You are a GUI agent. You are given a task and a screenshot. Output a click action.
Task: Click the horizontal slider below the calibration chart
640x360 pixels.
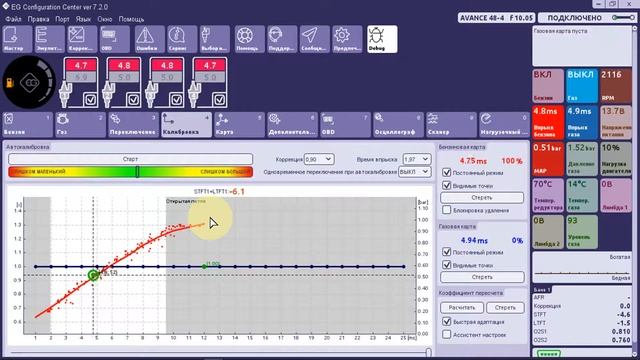coord(220,352)
